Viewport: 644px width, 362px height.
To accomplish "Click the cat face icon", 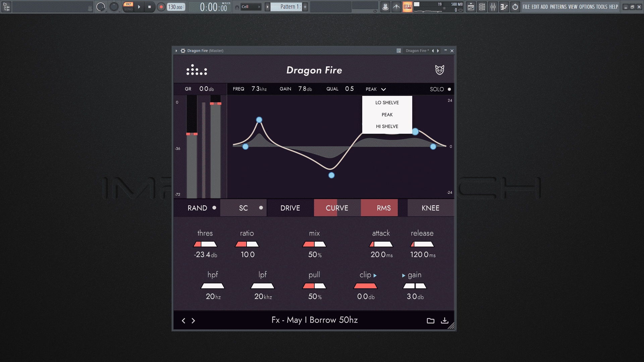I will tap(440, 70).
